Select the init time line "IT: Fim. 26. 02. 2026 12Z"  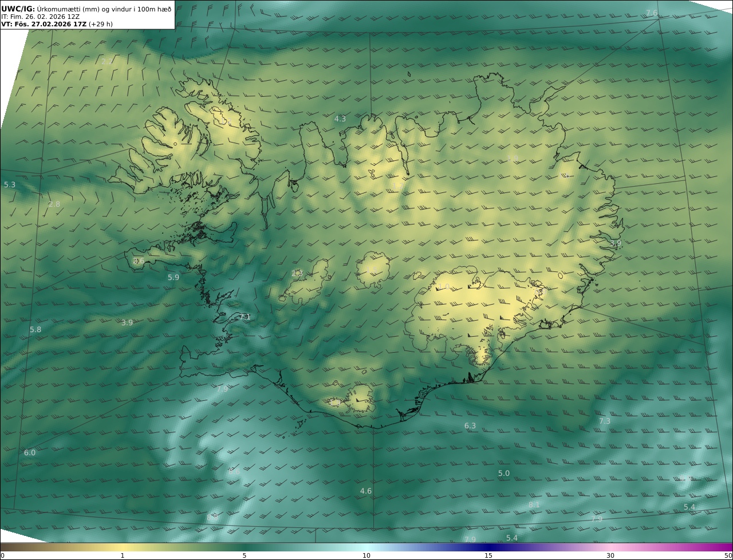(40, 17)
